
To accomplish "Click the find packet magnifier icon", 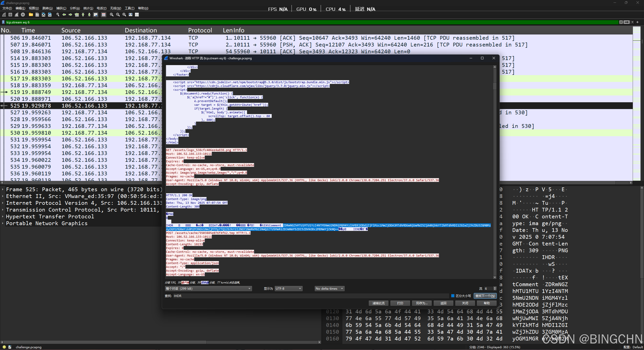I will [58, 15].
